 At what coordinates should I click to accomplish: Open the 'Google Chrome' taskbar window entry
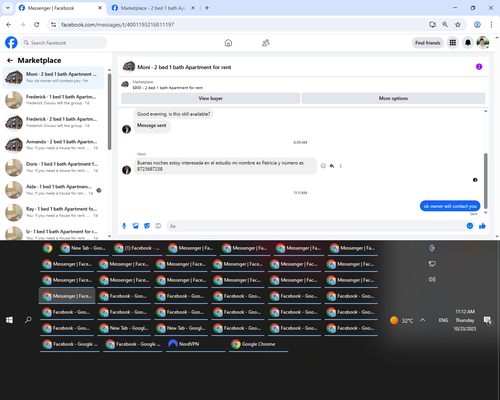259,344
